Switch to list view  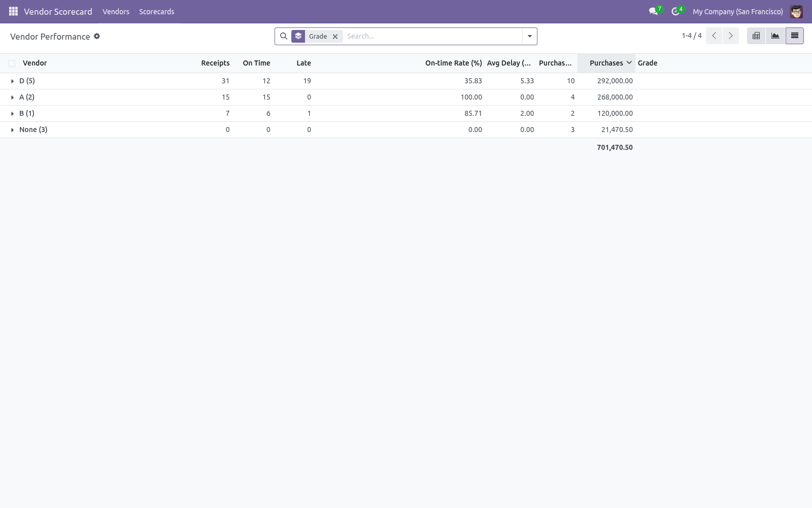pyautogui.click(x=795, y=36)
